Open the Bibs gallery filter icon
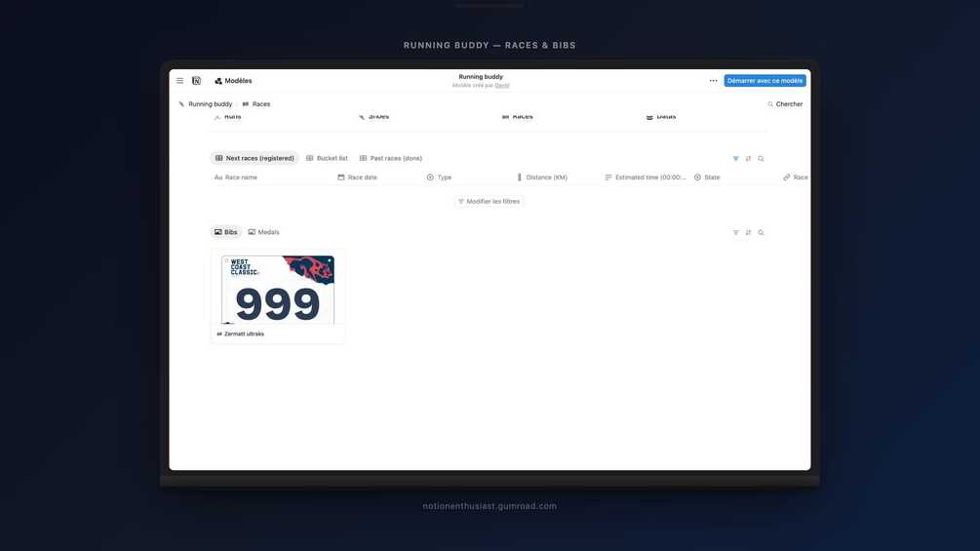Image resolution: width=980 pixels, height=551 pixels. 735,232
